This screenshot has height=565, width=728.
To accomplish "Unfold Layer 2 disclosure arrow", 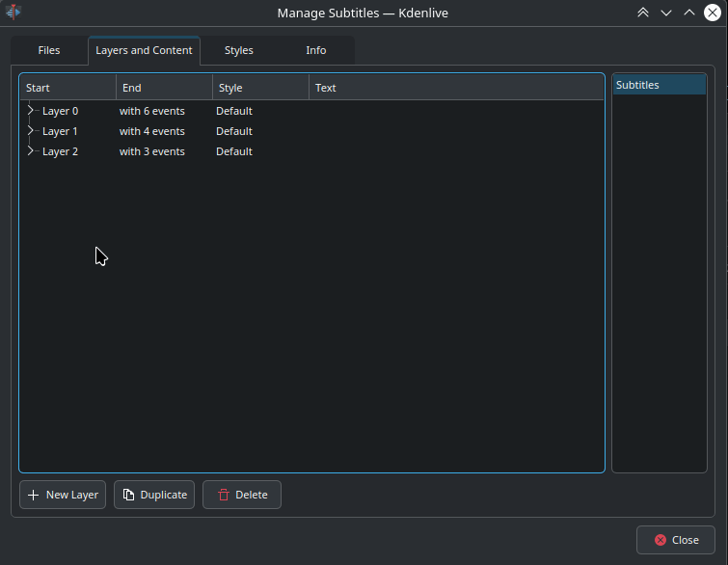I will tap(30, 151).
